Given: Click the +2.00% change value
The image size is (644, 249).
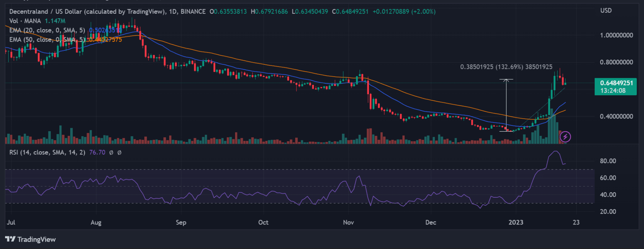Looking at the screenshot, I should 424,11.
